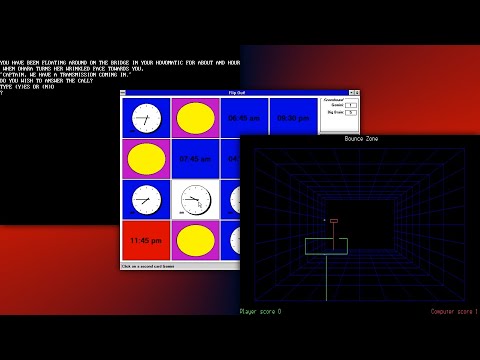Screen dimensions: 480x360
Task: Click the 'TYPE (Y)ES OR (N)O' line
Action: (x=27, y=87)
